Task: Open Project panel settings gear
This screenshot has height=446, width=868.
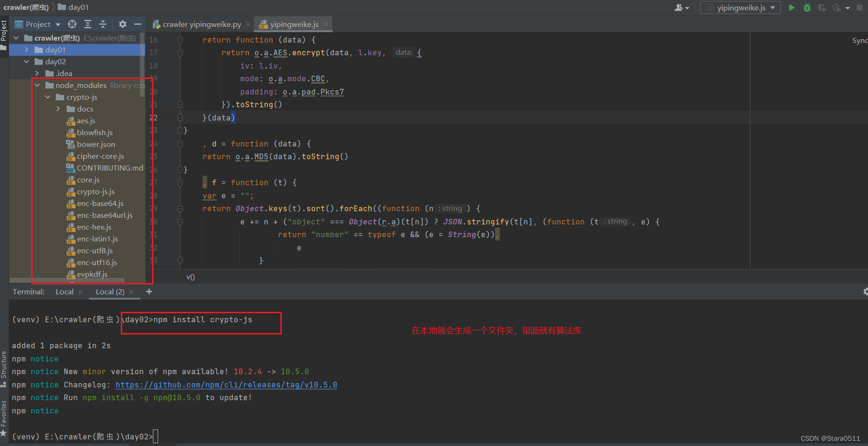Action: click(x=123, y=24)
